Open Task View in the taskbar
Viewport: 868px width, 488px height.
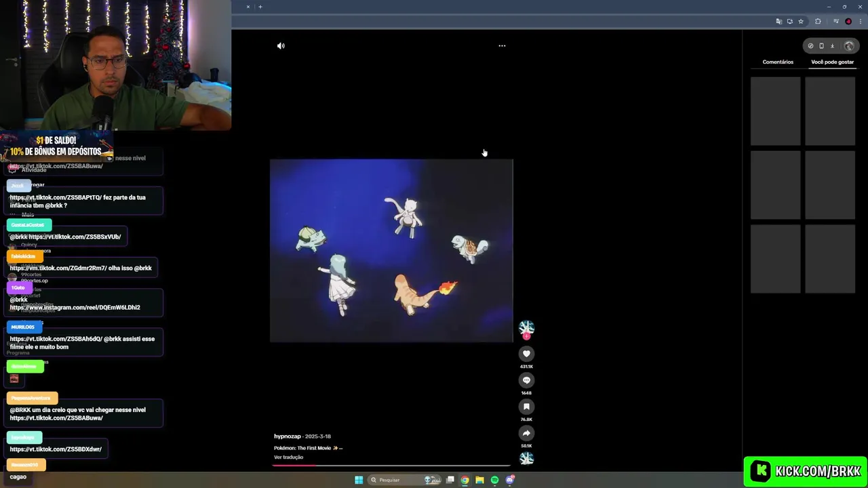[x=450, y=480]
